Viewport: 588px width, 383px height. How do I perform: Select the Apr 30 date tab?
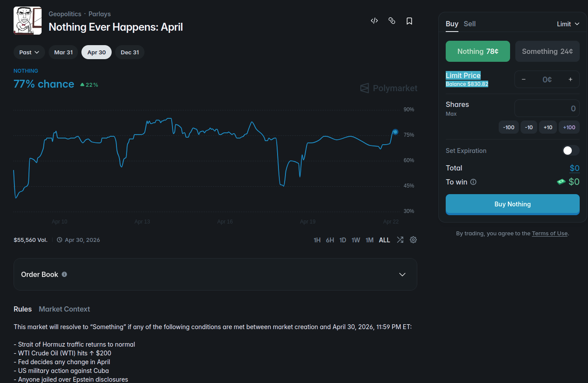96,52
